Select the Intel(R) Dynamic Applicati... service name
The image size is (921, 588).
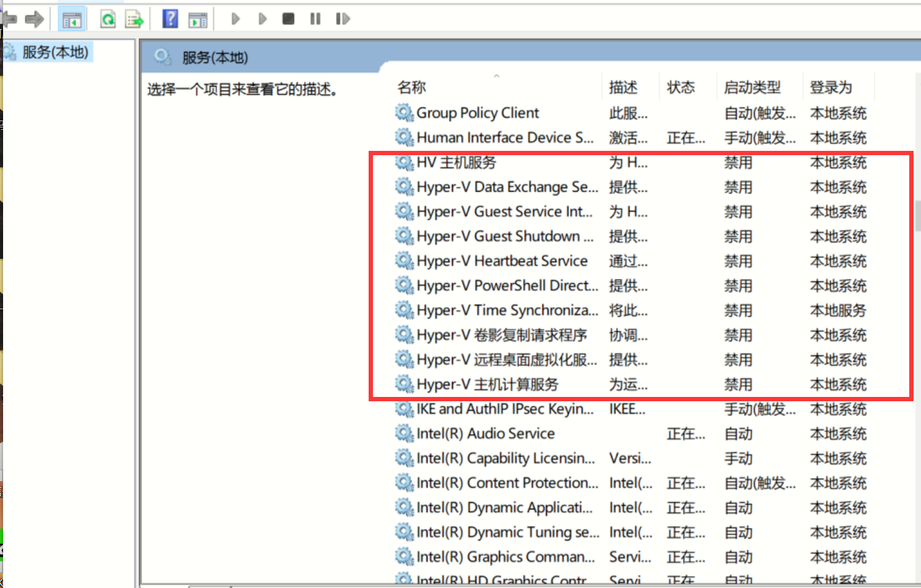pyautogui.click(x=505, y=508)
